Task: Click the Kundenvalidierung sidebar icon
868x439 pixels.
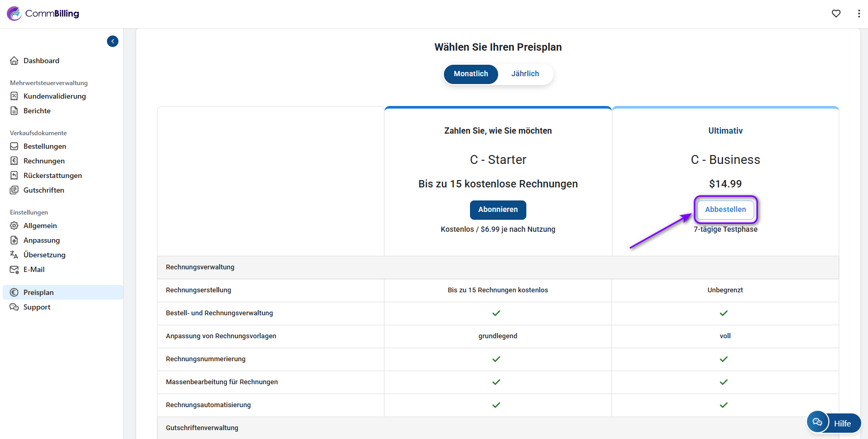Action: (14, 96)
